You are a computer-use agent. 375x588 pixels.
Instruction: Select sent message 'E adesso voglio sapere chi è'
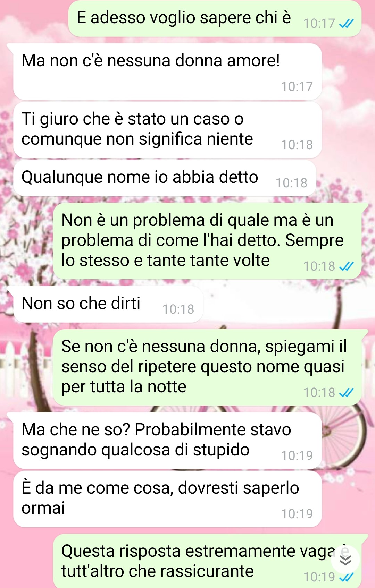(x=215, y=18)
